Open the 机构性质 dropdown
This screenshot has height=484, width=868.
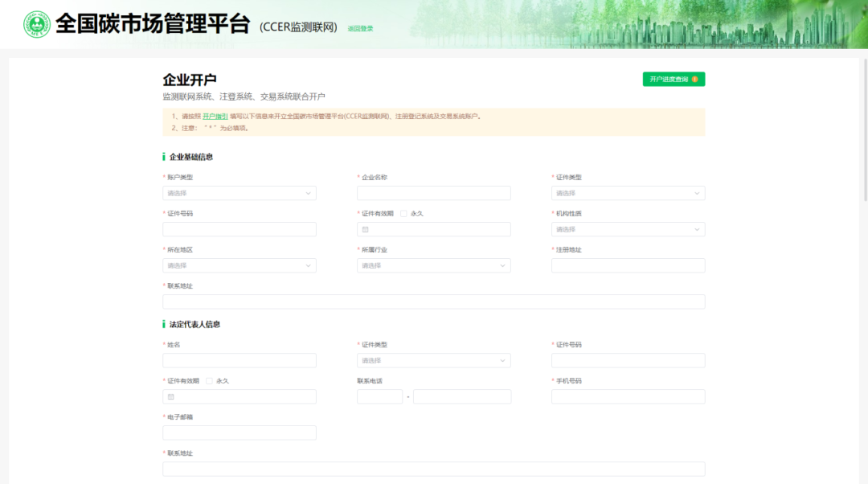click(628, 229)
